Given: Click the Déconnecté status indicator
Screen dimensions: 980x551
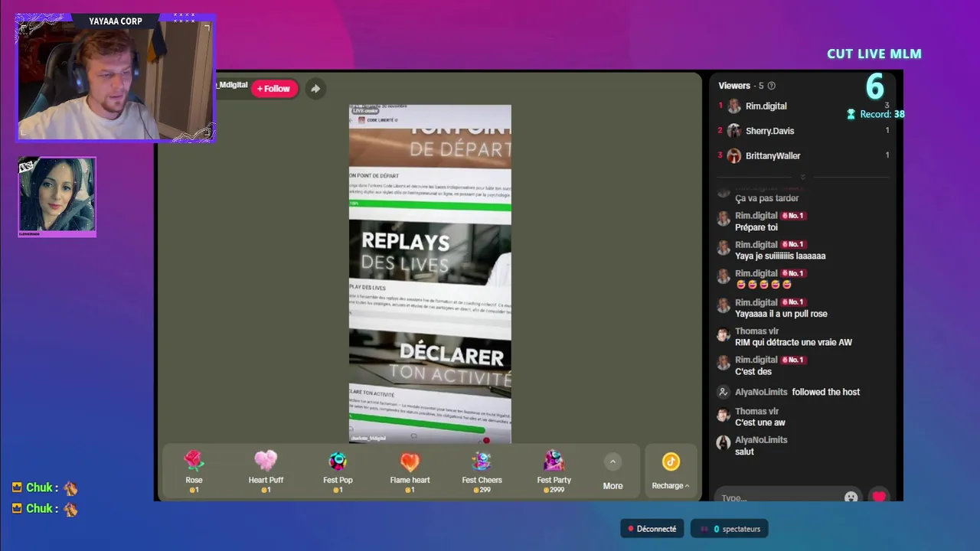Looking at the screenshot, I should coord(652,529).
